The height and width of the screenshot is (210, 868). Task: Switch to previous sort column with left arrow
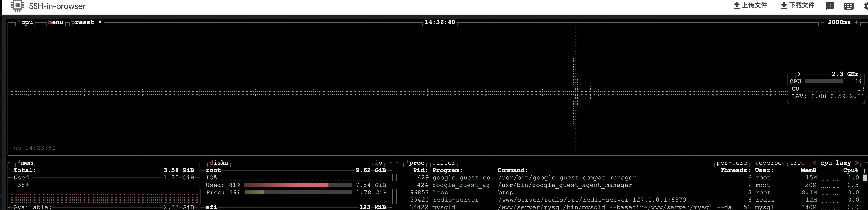(814, 163)
